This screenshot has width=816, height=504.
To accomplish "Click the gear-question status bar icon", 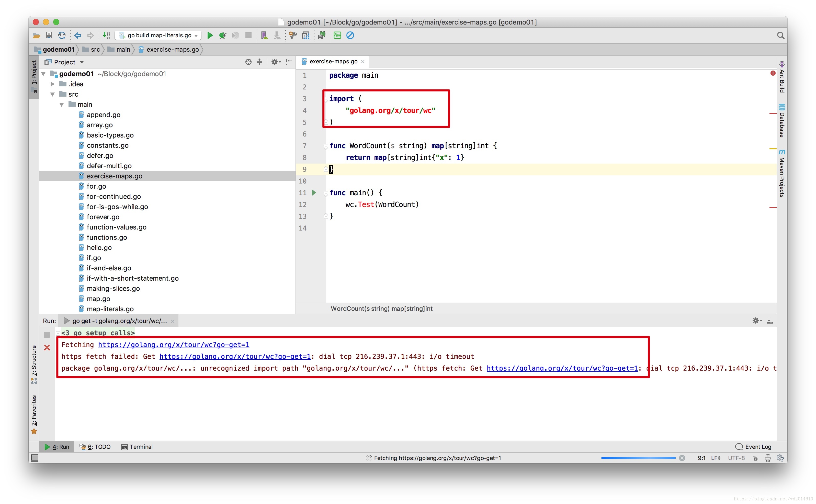I will click(x=780, y=458).
